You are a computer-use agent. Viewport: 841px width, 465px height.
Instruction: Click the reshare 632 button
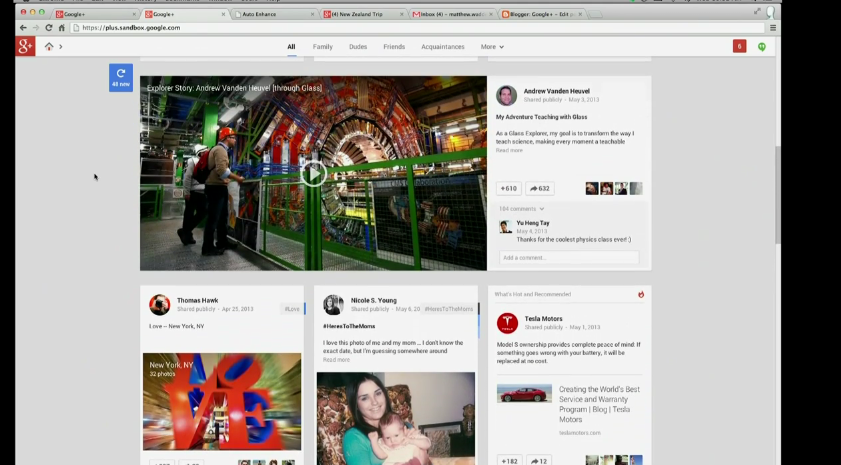coord(540,188)
